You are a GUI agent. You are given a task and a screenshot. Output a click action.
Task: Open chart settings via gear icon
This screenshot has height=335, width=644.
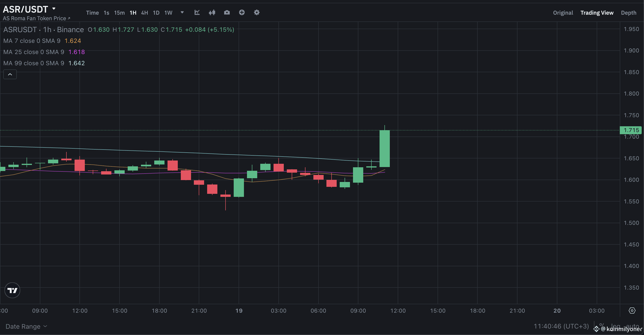tap(257, 13)
